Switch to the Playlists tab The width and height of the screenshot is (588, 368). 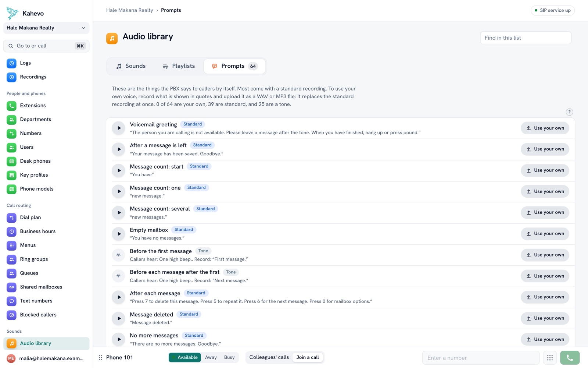(x=179, y=66)
